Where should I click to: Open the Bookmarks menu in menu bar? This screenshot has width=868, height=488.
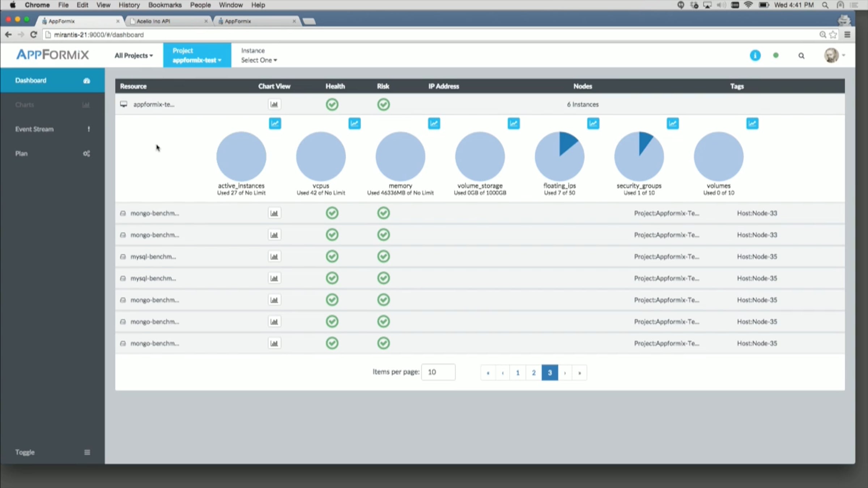click(165, 5)
